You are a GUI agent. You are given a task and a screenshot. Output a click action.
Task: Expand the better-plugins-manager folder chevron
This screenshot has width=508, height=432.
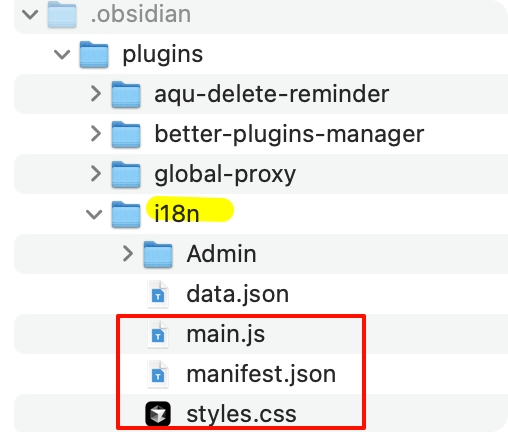[96, 134]
